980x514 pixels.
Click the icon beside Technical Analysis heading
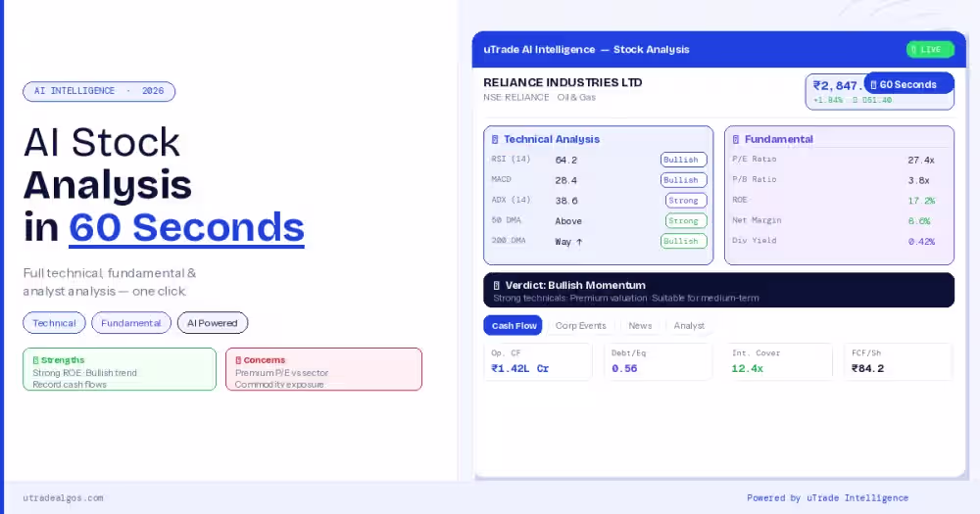click(x=495, y=139)
